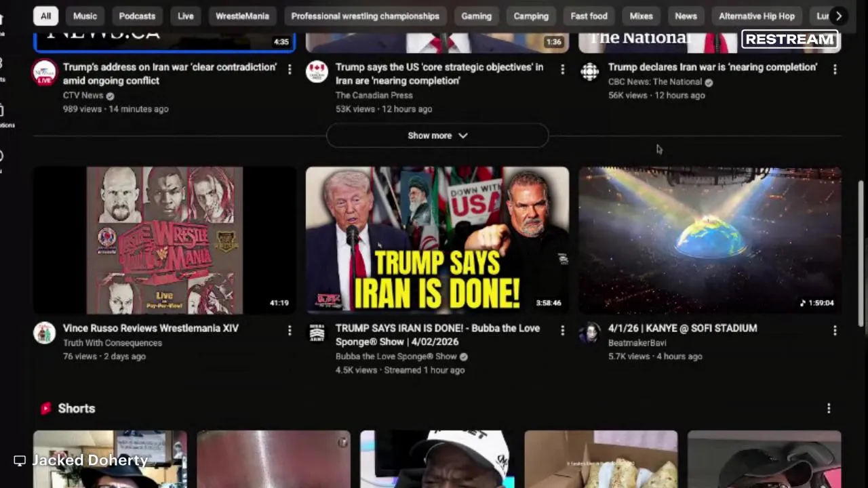Click the 1:36 duration badge
Image resolution: width=868 pixels, height=488 pixels.
554,42
